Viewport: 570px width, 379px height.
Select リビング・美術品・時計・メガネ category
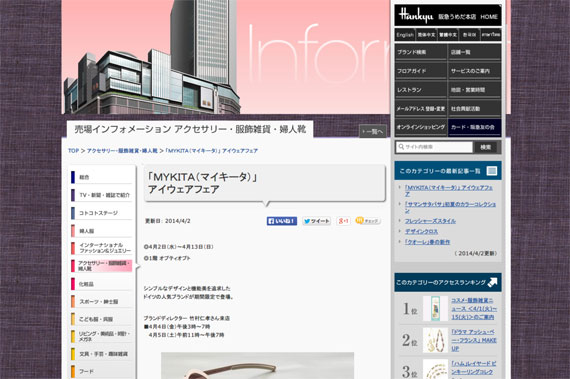[101, 336]
